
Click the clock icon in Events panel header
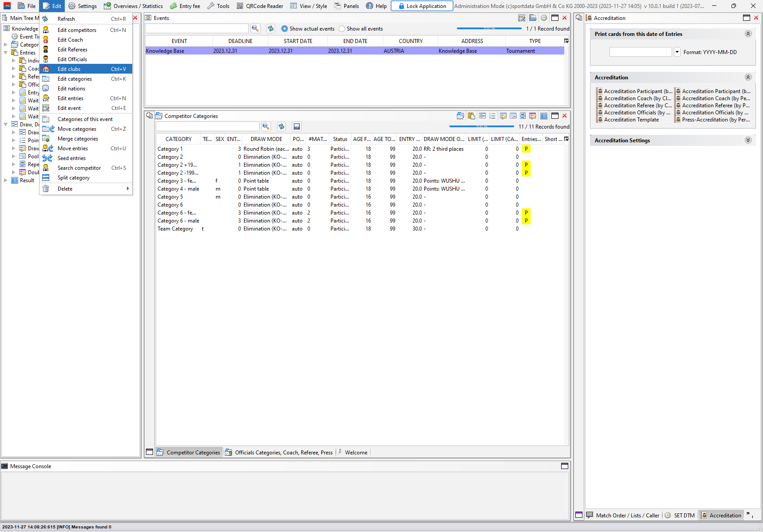click(543, 18)
